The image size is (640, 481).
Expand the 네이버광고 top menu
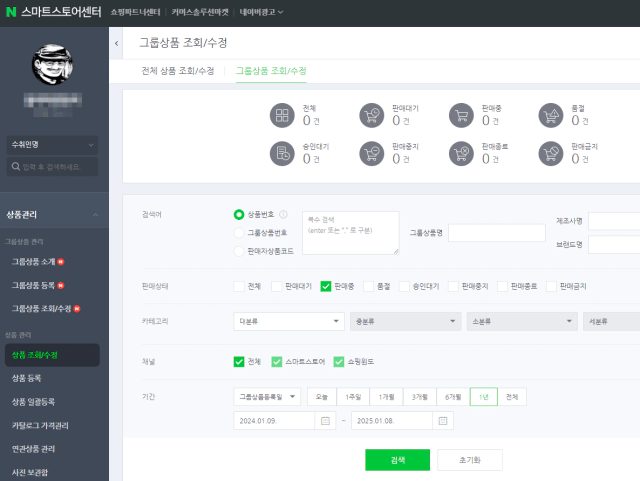tap(261, 12)
